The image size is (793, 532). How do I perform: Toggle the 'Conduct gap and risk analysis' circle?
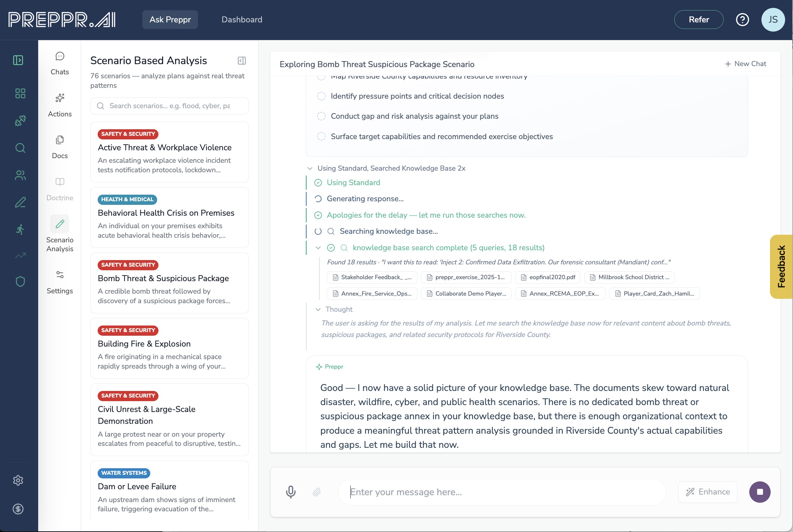pyautogui.click(x=321, y=116)
